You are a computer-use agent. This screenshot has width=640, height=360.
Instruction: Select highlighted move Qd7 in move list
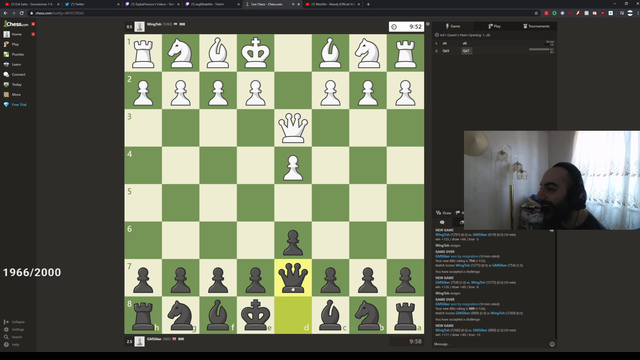[x=466, y=51]
